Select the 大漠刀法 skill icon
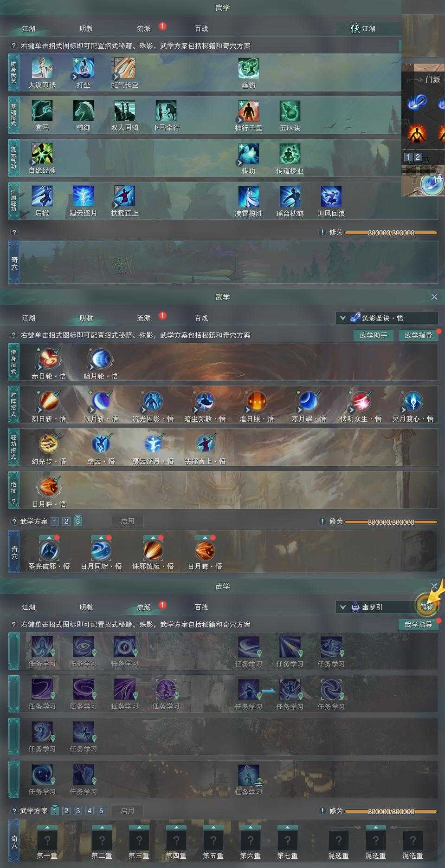 pos(42,68)
